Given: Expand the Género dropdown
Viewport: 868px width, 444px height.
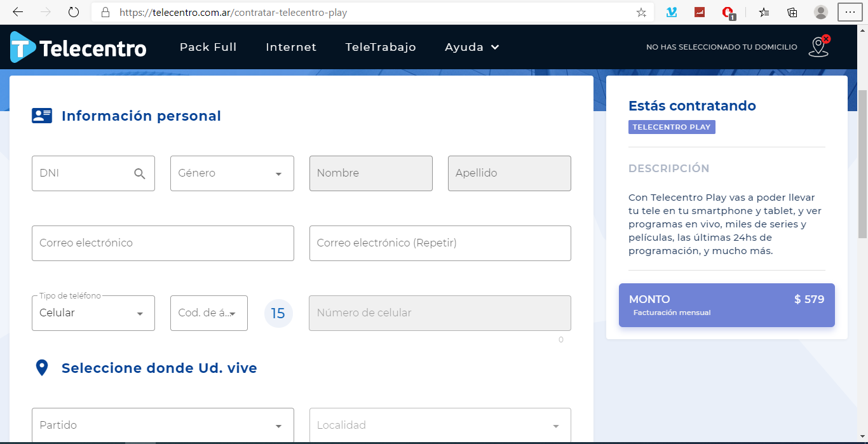Looking at the screenshot, I should 232,173.
